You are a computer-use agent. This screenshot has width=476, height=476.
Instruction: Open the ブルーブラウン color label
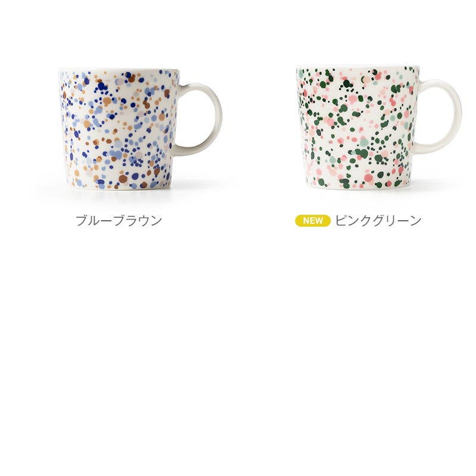coord(118,221)
